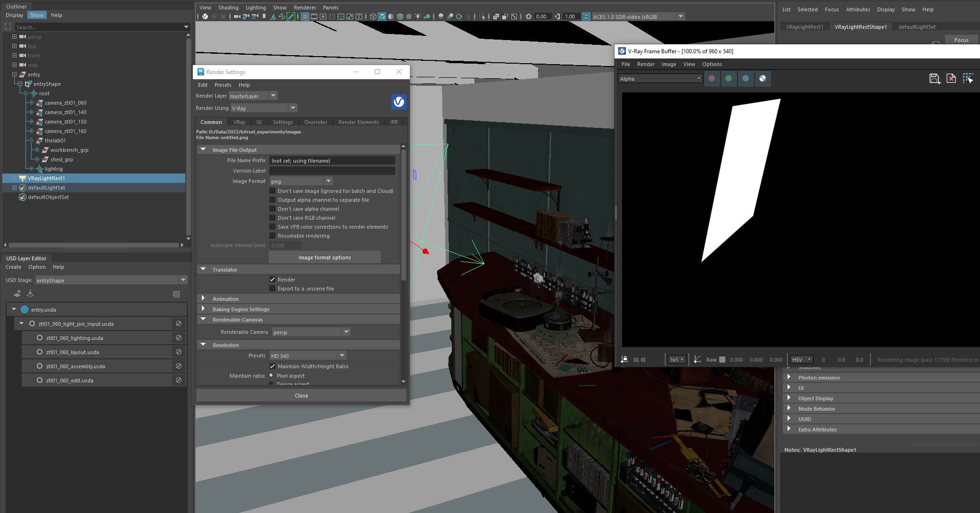This screenshot has width=980, height=513.
Task: Activate region render icon in VFB
Action: [x=968, y=79]
